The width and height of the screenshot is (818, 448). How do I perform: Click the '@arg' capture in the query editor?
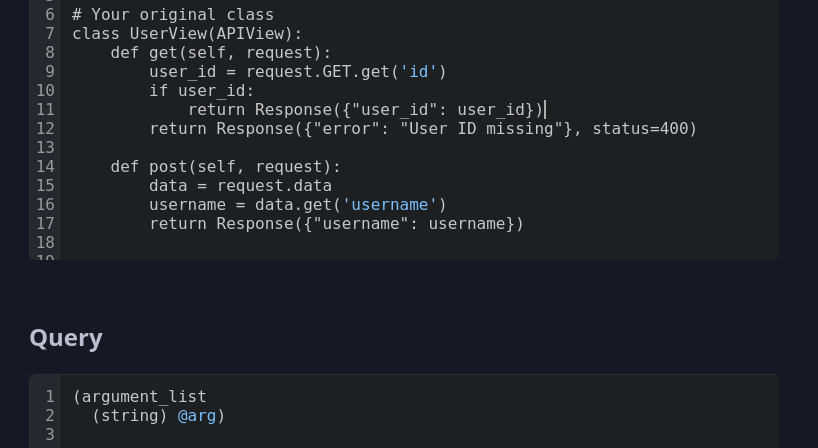pyautogui.click(x=197, y=416)
